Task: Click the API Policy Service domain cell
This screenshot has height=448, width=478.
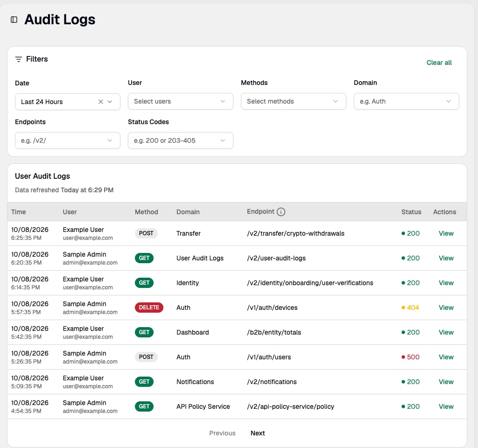Action: pyautogui.click(x=203, y=406)
